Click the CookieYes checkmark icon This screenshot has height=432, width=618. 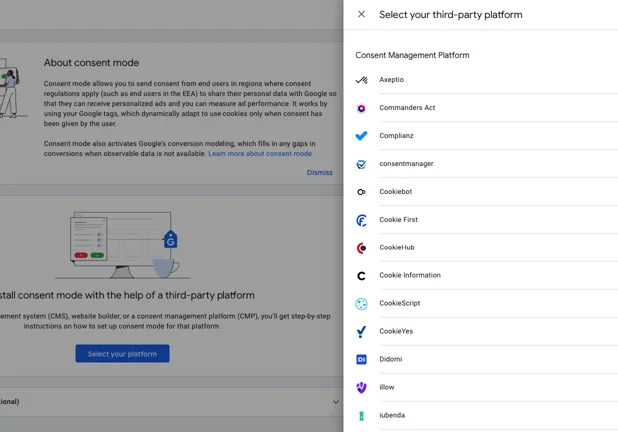click(361, 331)
